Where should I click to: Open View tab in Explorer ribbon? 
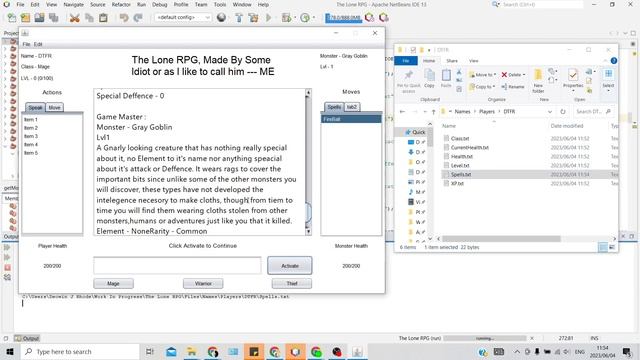473,61
